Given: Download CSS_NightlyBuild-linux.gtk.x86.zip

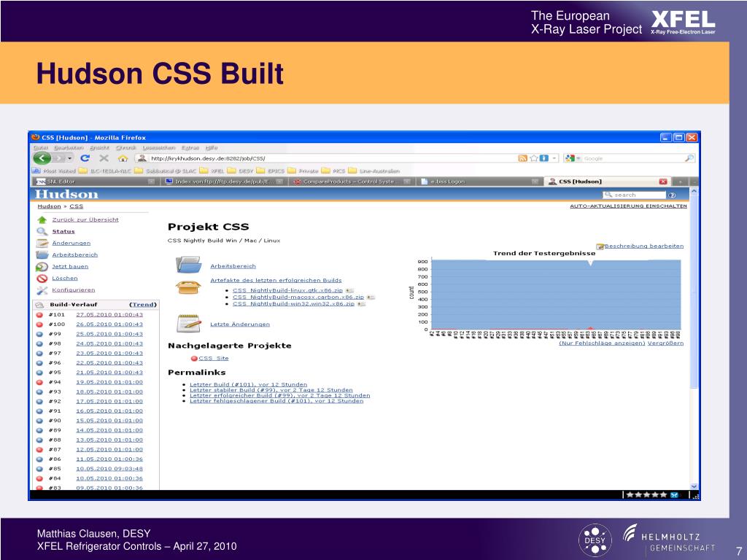Looking at the screenshot, I should [287, 290].
